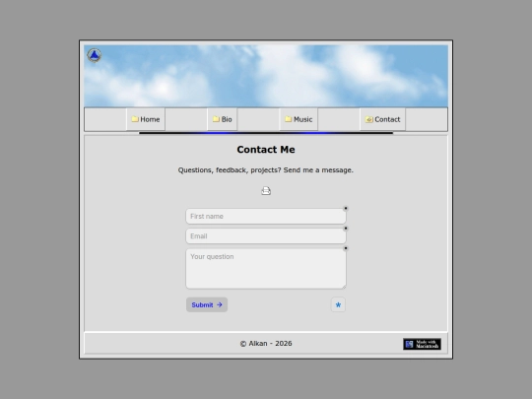Click the printer icon above the form
Image resolution: width=532 pixels, height=399 pixels.
(266, 191)
